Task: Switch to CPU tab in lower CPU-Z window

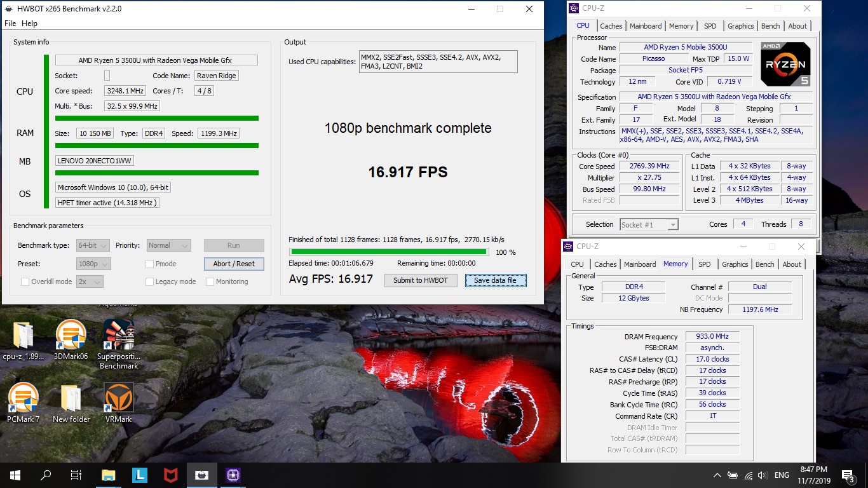Action: (577, 264)
